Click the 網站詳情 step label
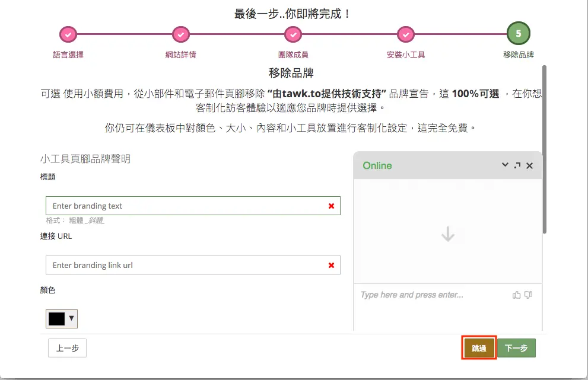 181,55
